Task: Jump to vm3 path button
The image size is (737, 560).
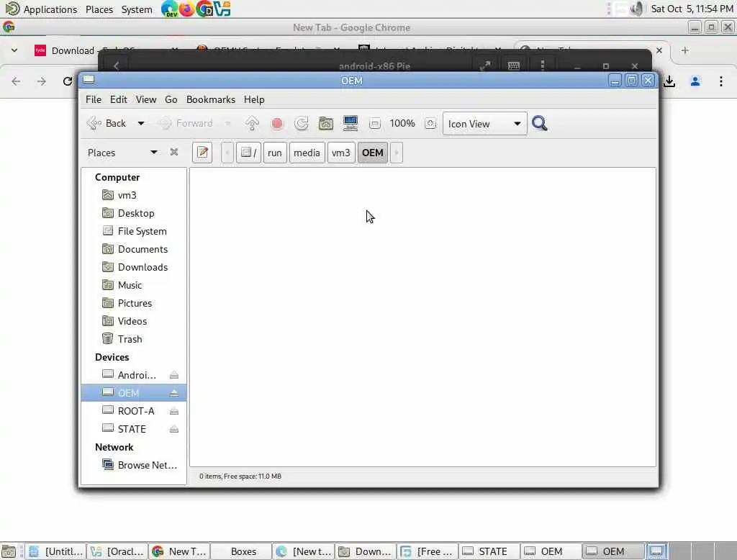Action: click(x=340, y=153)
